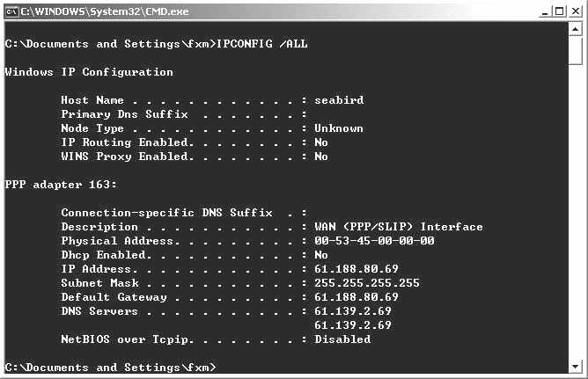This screenshot has height=379, width=588.
Task: Click the host name value seabird
Action: coord(339,100)
